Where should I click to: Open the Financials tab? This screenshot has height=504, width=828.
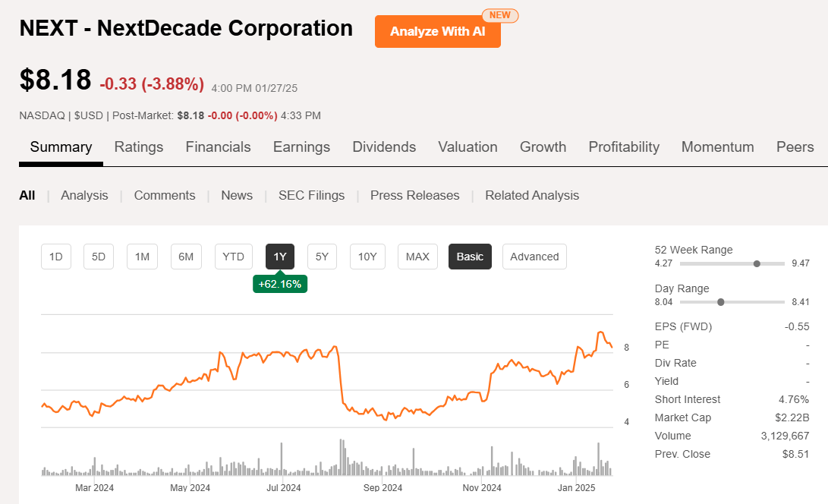coord(218,147)
